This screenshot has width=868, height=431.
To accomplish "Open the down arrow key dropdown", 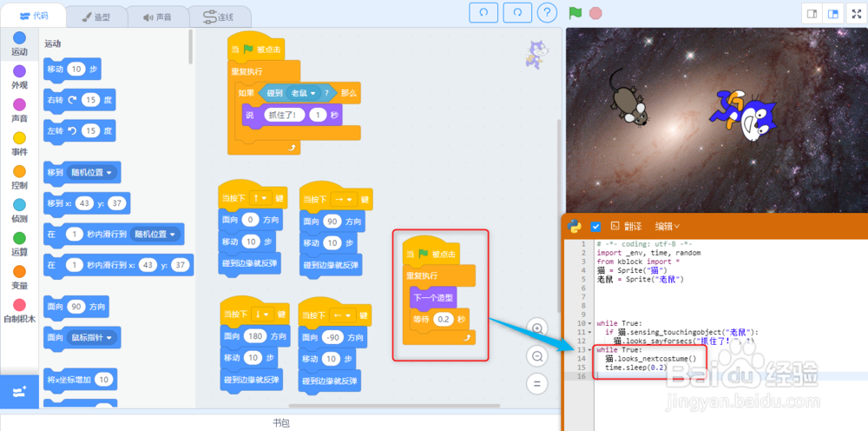I will point(262,315).
